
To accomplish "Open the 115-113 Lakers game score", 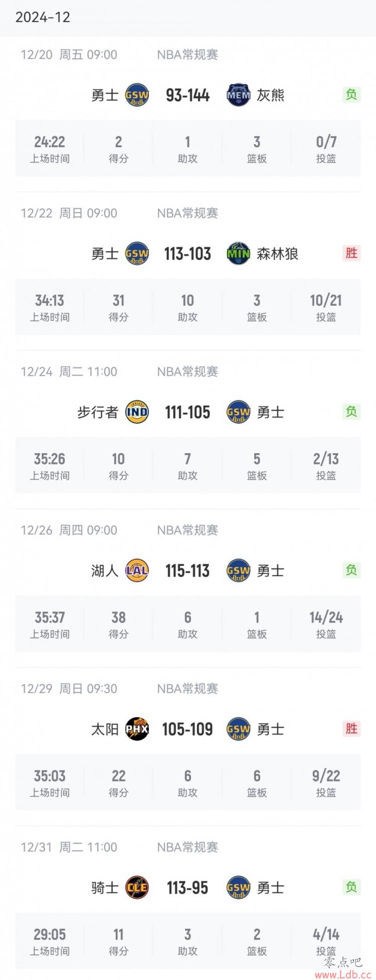I will 187,571.
